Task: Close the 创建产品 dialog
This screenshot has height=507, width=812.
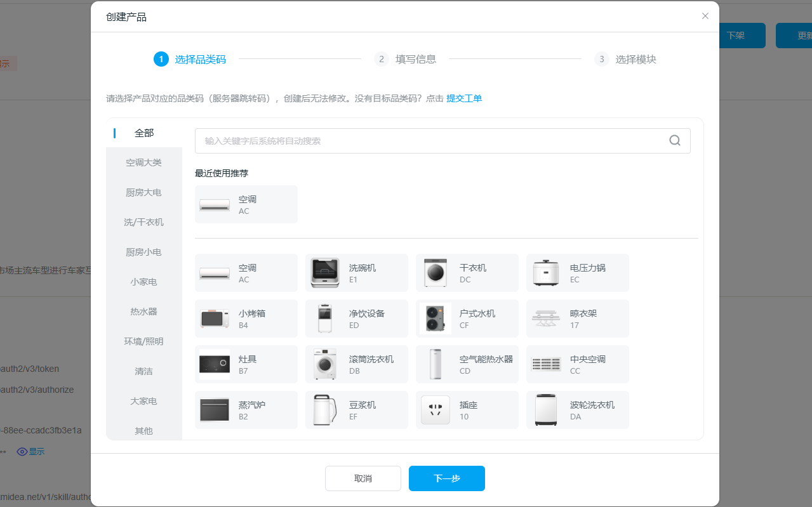Action: click(x=705, y=16)
